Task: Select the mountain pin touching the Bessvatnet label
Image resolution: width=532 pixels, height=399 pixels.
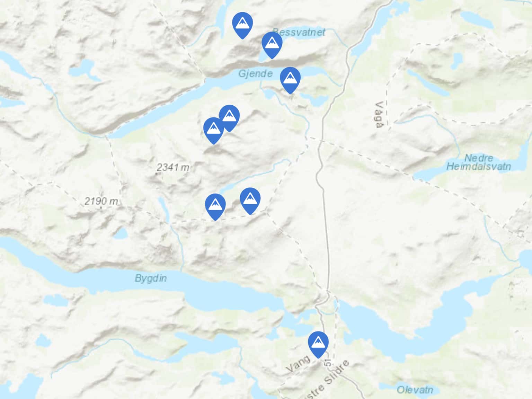Action: 272,44
